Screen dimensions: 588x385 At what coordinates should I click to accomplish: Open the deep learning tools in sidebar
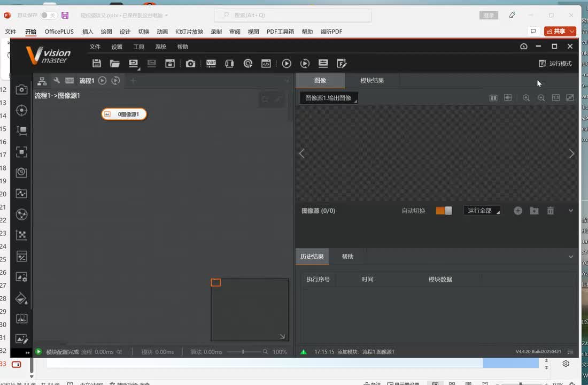[x=21, y=173]
